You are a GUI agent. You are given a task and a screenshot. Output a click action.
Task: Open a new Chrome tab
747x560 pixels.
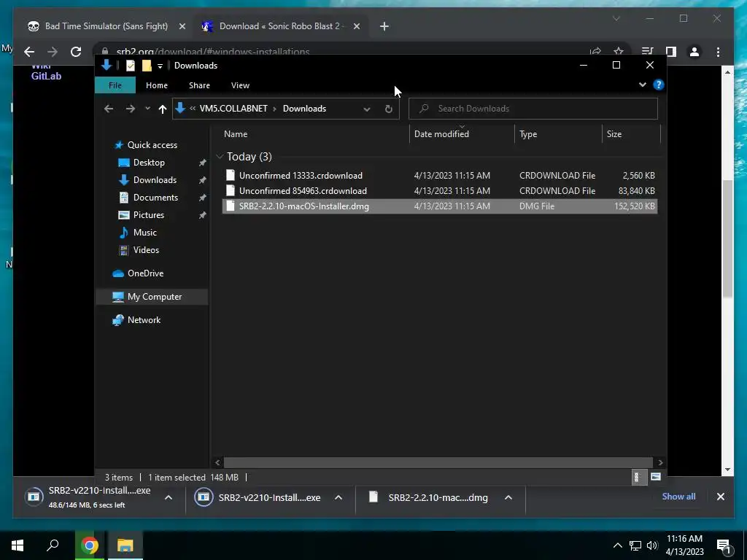(x=384, y=26)
